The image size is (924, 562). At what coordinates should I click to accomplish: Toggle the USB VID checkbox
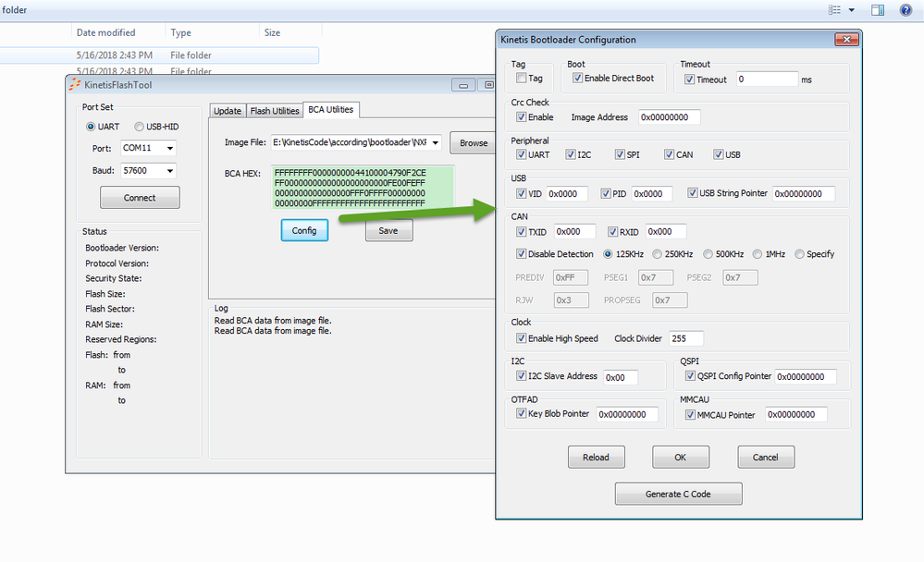click(x=521, y=193)
